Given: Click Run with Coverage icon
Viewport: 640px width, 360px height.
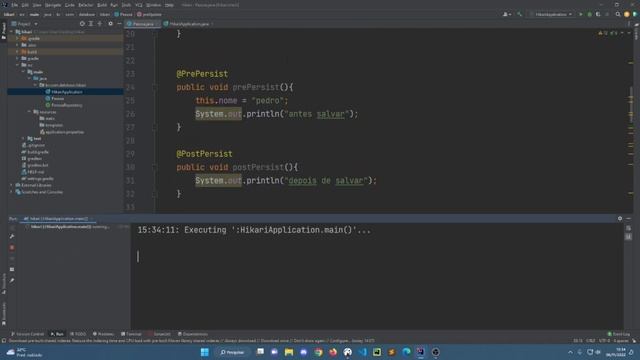Looking at the screenshot, I should pos(598,14).
